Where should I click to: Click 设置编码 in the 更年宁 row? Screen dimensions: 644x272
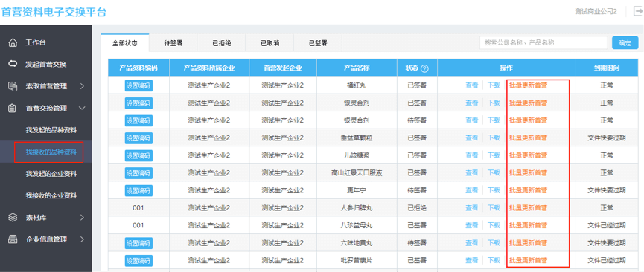[138, 190]
